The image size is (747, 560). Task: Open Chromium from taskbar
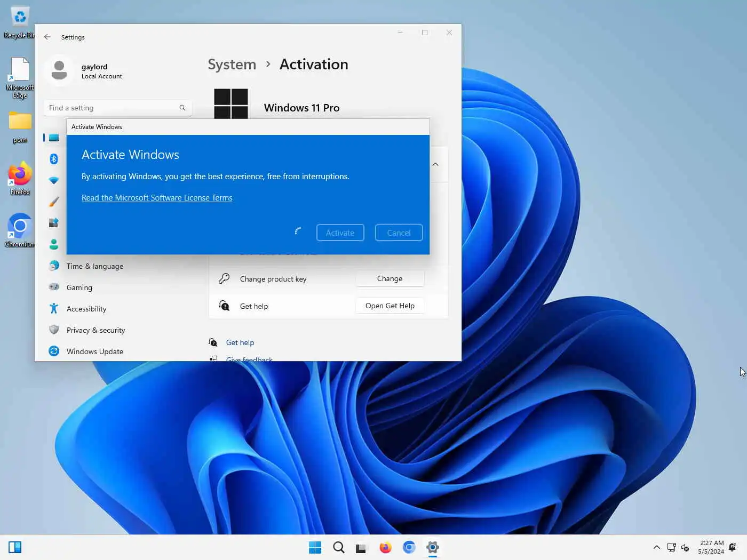click(409, 547)
